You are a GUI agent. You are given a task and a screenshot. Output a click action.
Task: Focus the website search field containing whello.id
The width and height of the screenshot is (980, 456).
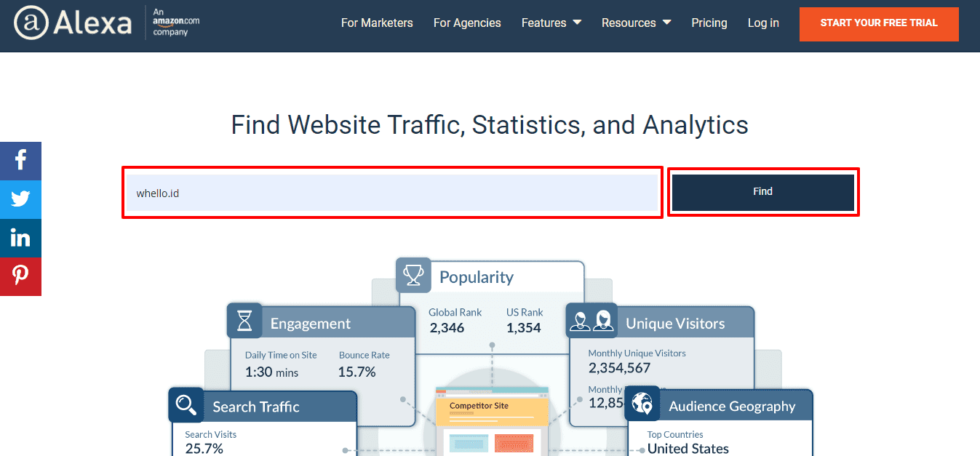coord(392,193)
